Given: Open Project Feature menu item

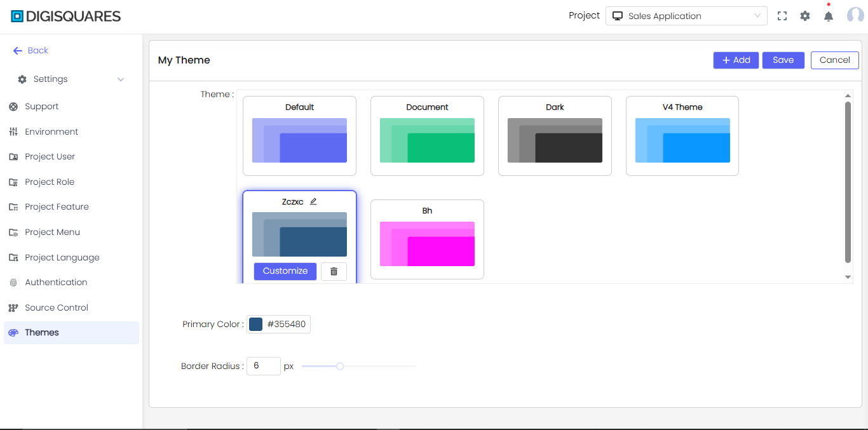Looking at the screenshot, I should click(x=71, y=207).
